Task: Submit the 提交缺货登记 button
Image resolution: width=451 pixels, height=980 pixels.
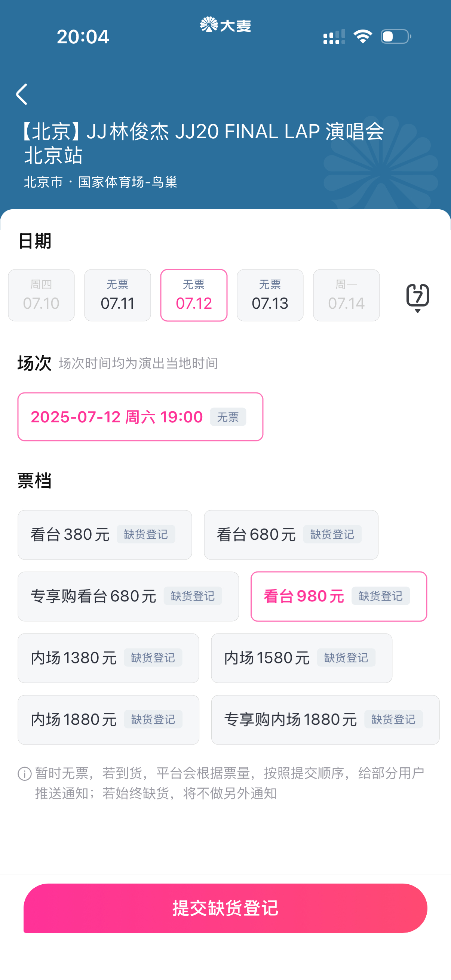Action: [x=225, y=908]
